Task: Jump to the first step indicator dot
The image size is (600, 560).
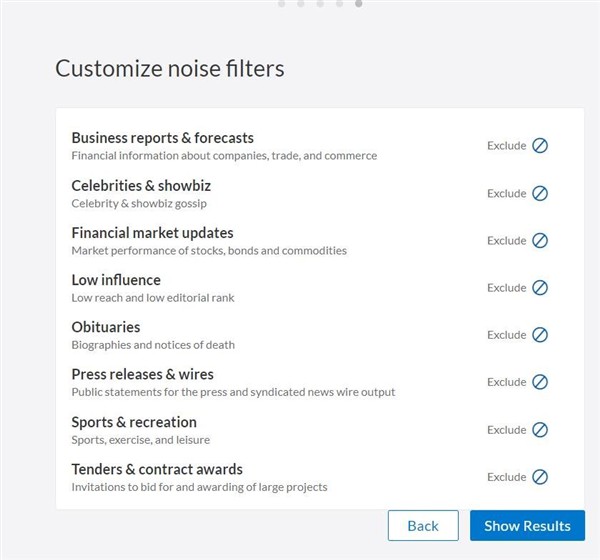Action: coord(282,3)
